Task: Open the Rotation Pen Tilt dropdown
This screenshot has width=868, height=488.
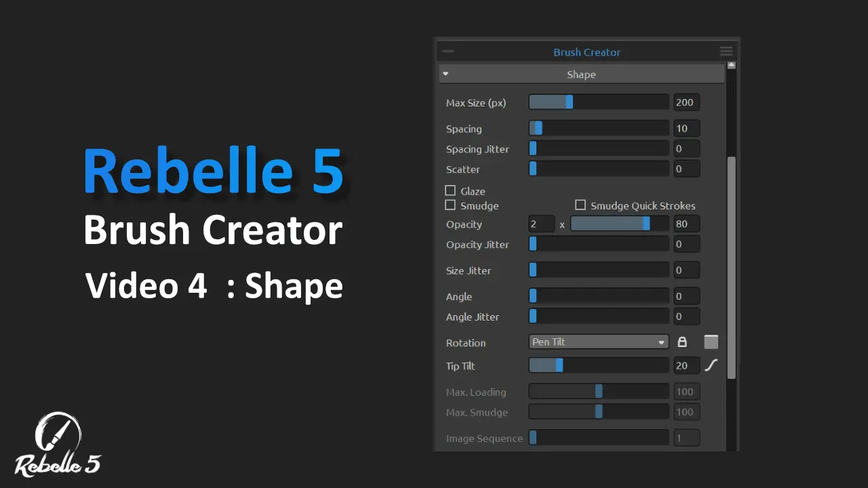Action: [598, 342]
